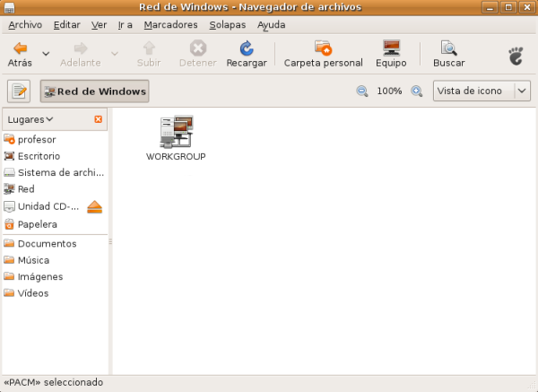
Task: Expand the Lugares panel selector
Action: tap(30, 119)
